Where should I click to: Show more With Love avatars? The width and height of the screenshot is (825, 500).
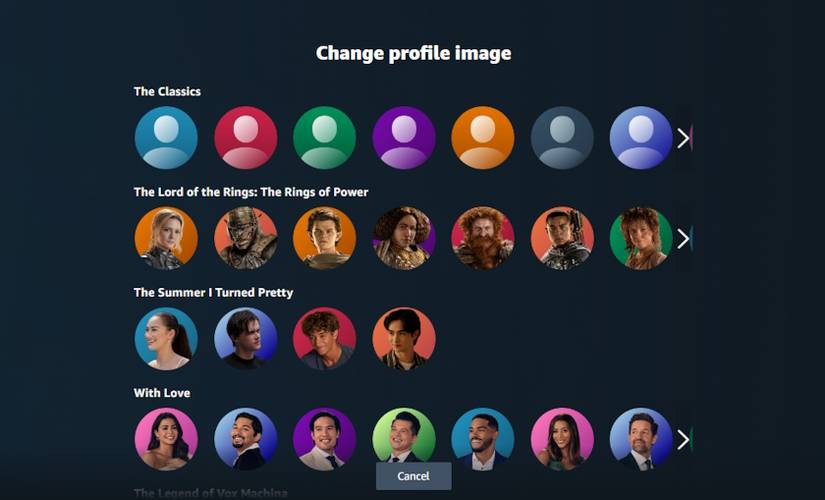683,439
